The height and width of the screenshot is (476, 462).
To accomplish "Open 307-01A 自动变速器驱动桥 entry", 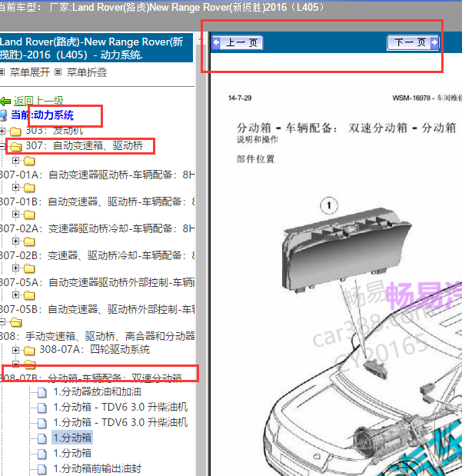I will [97, 175].
